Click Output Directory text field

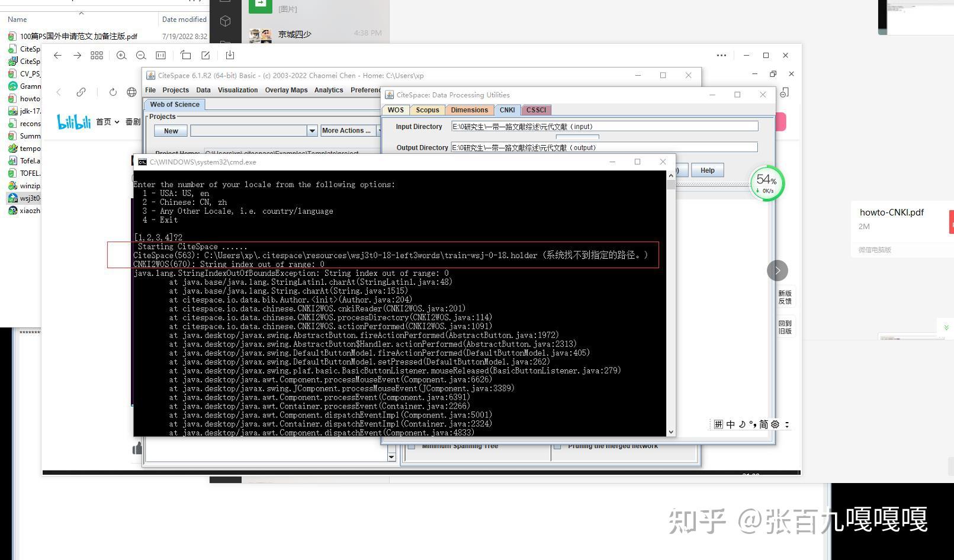pos(605,147)
